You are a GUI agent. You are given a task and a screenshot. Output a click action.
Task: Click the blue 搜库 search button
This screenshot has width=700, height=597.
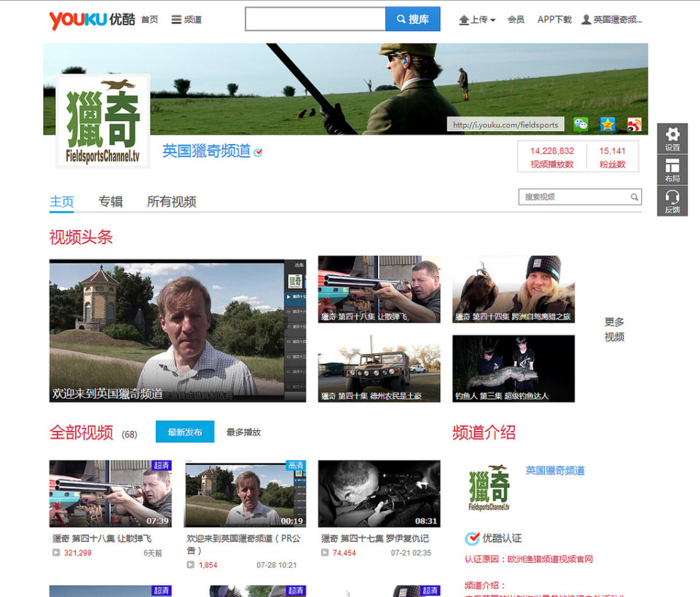click(412, 18)
